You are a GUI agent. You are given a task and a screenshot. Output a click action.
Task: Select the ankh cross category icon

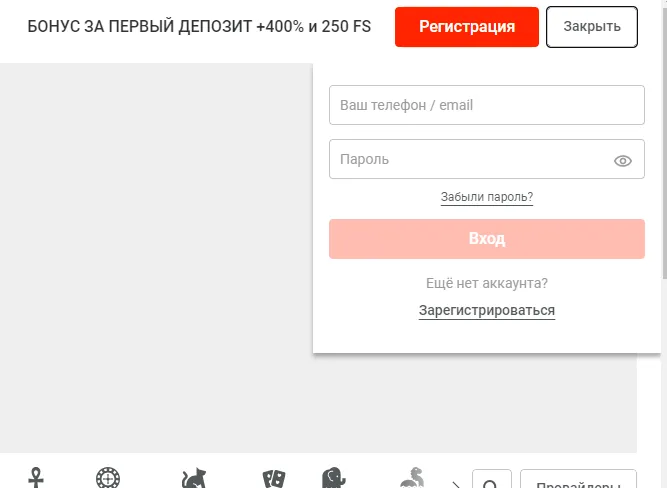click(x=36, y=478)
